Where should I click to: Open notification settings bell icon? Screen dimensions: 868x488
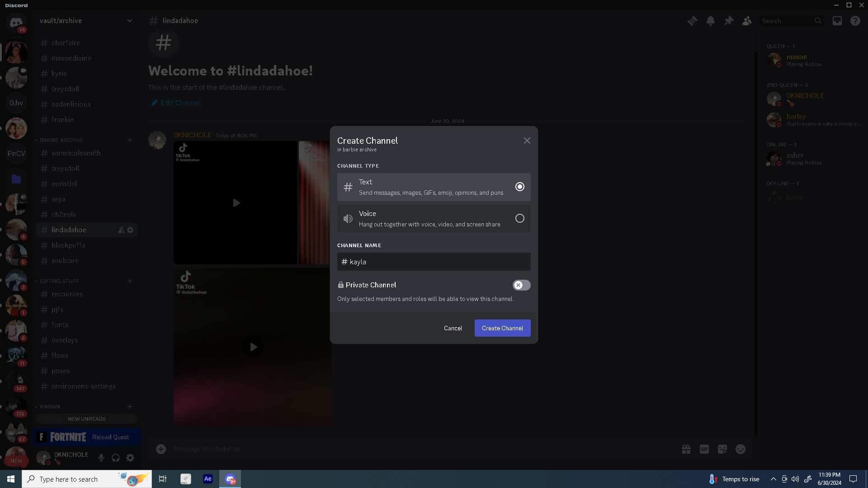pos(711,21)
